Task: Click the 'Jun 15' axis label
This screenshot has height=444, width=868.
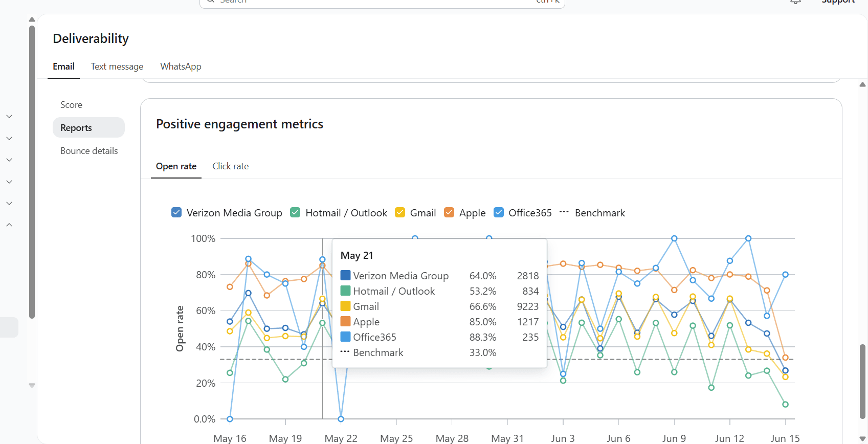Action: (x=785, y=438)
